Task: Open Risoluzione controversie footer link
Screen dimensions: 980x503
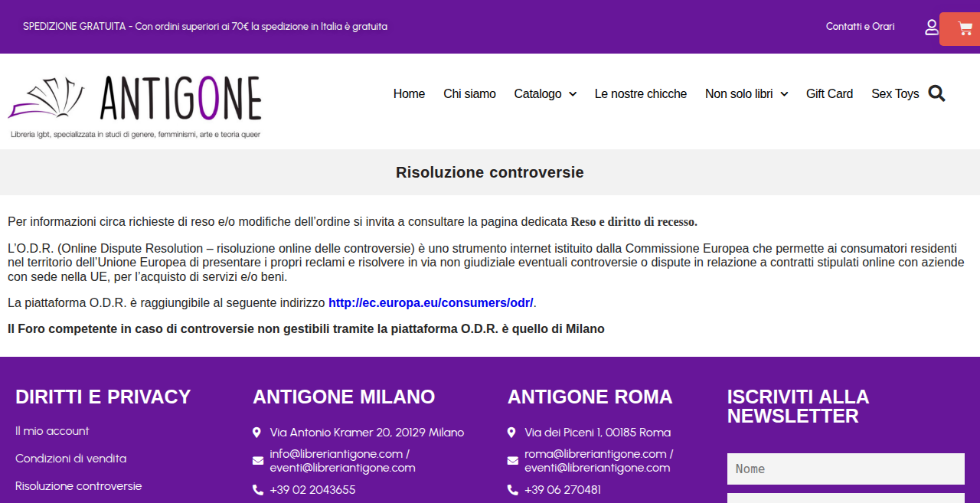Action: coord(79,486)
